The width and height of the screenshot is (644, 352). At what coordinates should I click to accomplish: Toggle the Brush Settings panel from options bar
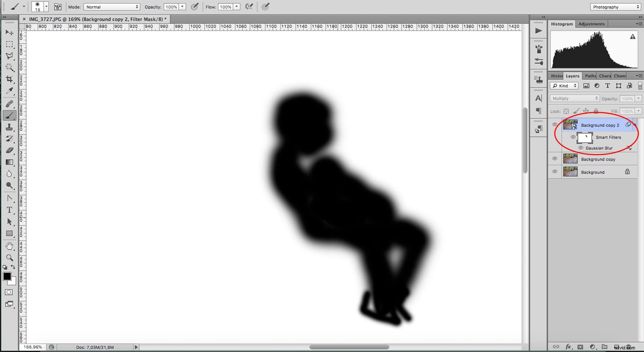(x=58, y=6)
